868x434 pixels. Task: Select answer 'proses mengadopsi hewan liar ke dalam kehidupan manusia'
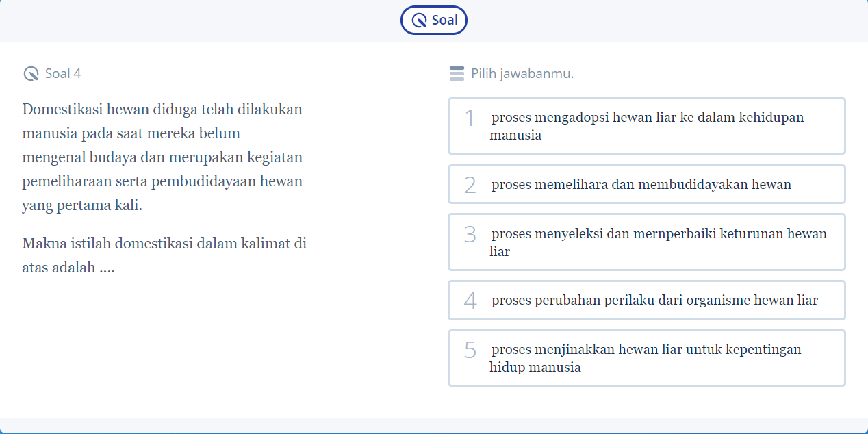[x=646, y=126]
